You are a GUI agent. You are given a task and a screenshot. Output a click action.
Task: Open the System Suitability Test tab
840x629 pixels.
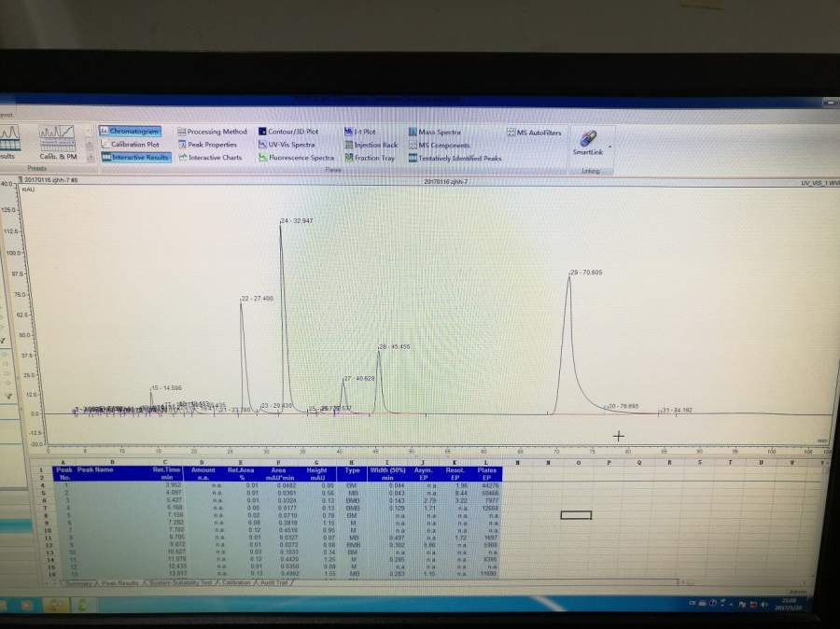click(x=179, y=583)
